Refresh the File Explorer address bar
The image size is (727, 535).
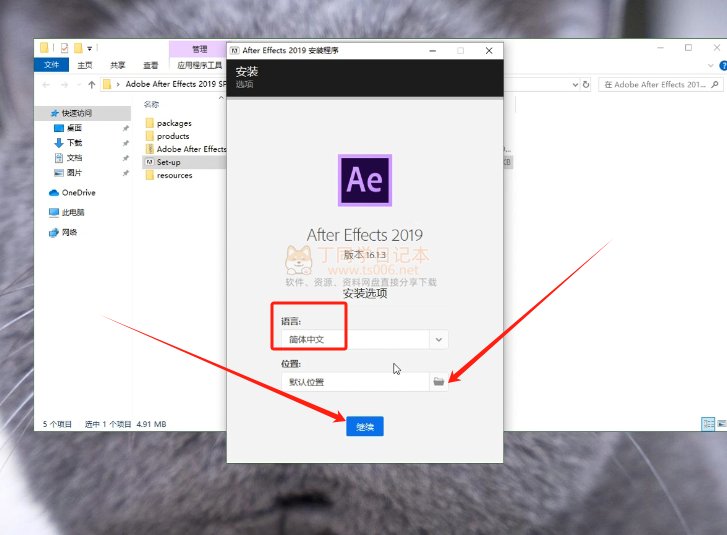pos(586,84)
